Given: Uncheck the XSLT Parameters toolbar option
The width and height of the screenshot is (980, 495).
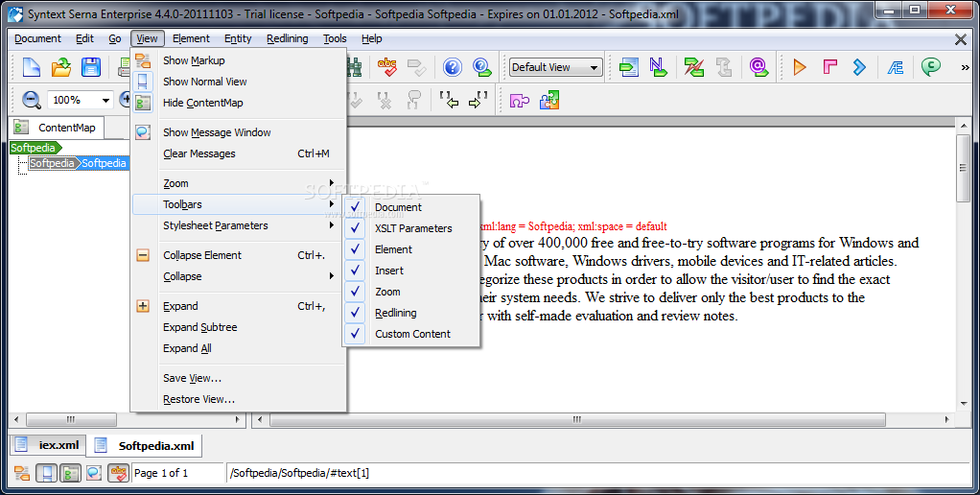Looking at the screenshot, I should click(411, 228).
